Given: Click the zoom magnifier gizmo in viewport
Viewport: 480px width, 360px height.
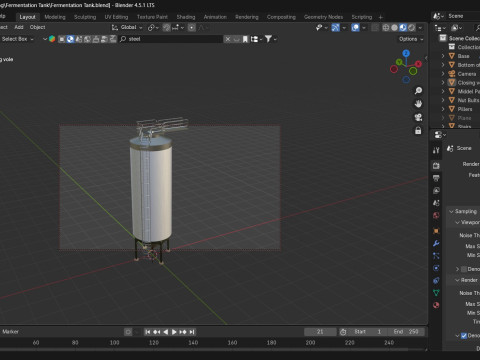Looking at the screenshot, I should click(418, 90).
